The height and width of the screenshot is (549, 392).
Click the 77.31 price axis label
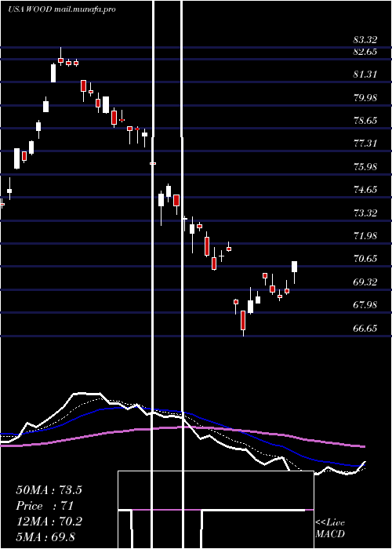coord(365,144)
